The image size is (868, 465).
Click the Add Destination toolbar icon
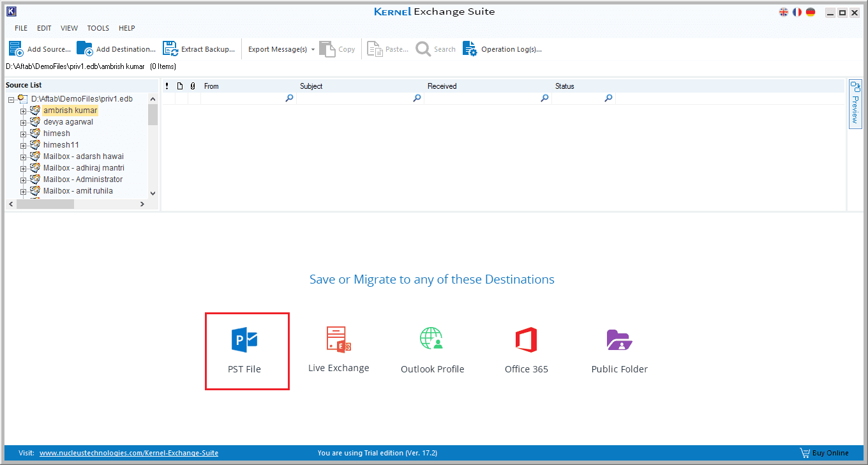(84, 49)
